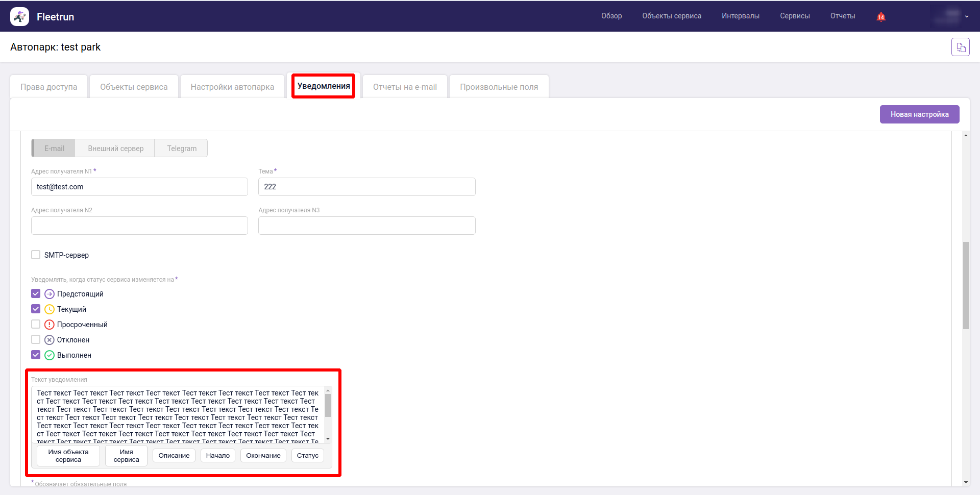Click the copy fleet icon button

click(x=960, y=47)
